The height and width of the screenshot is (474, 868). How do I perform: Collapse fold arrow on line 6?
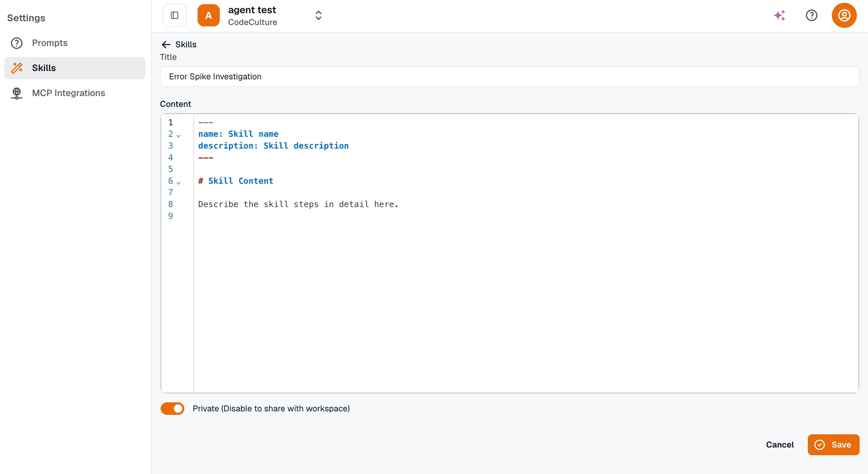click(x=178, y=183)
